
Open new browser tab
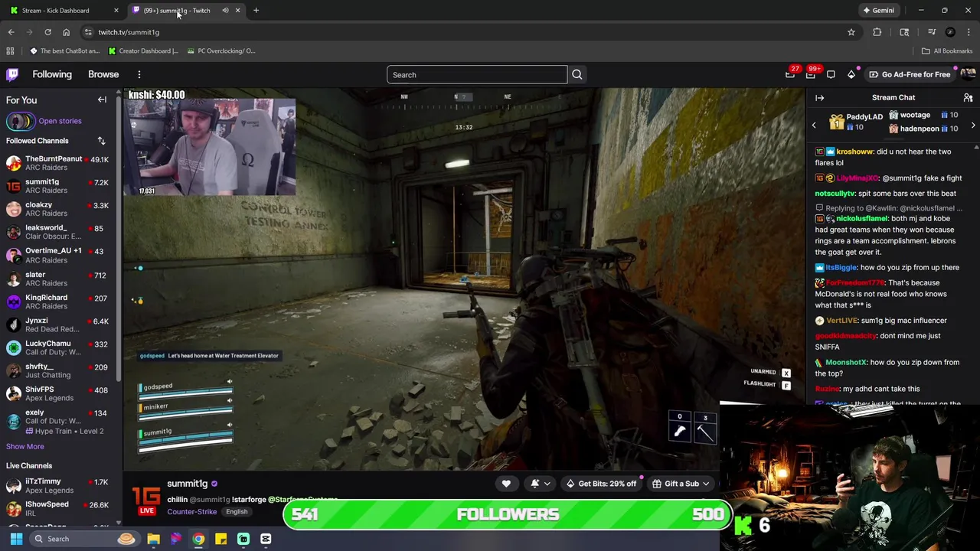click(256, 10)
